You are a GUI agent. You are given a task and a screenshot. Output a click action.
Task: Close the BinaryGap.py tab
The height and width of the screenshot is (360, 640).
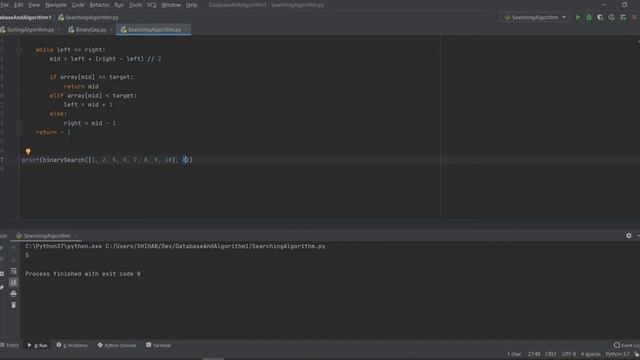click(111, 30)
